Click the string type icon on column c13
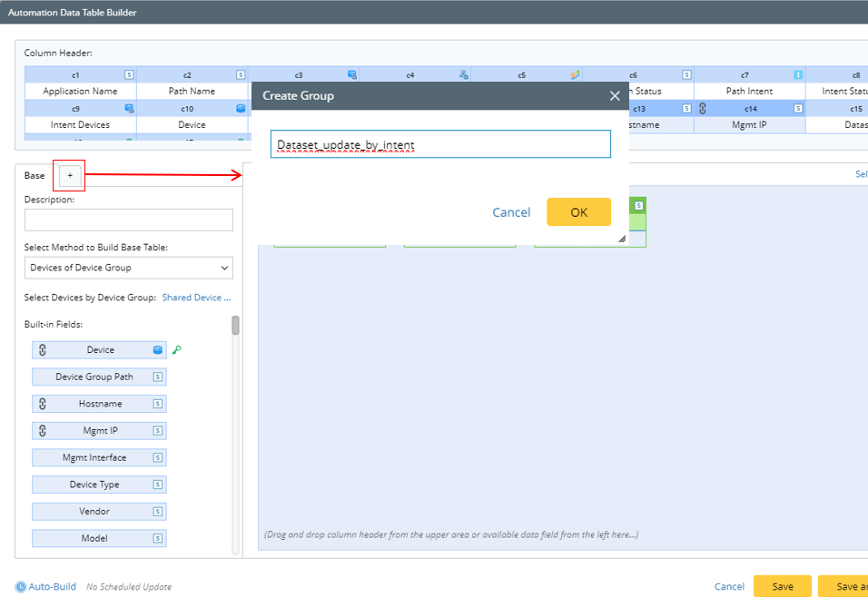 pos(687,109)
